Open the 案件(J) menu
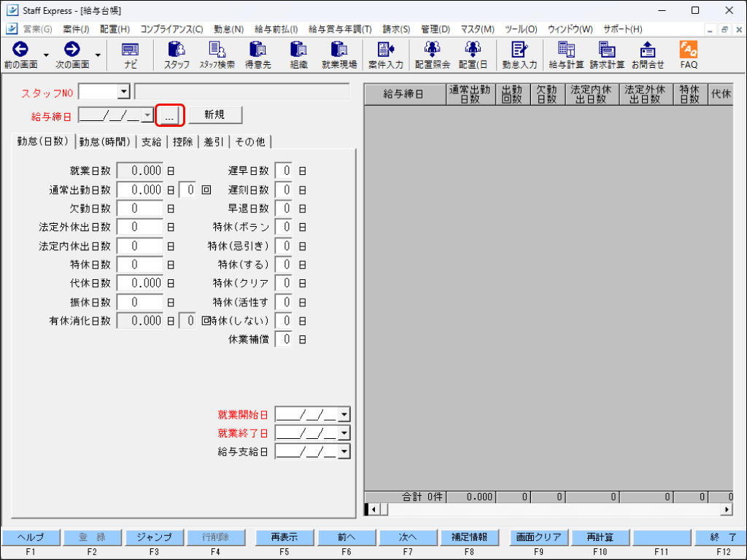This screenshot has height=560, width=747. pos(76,29)
